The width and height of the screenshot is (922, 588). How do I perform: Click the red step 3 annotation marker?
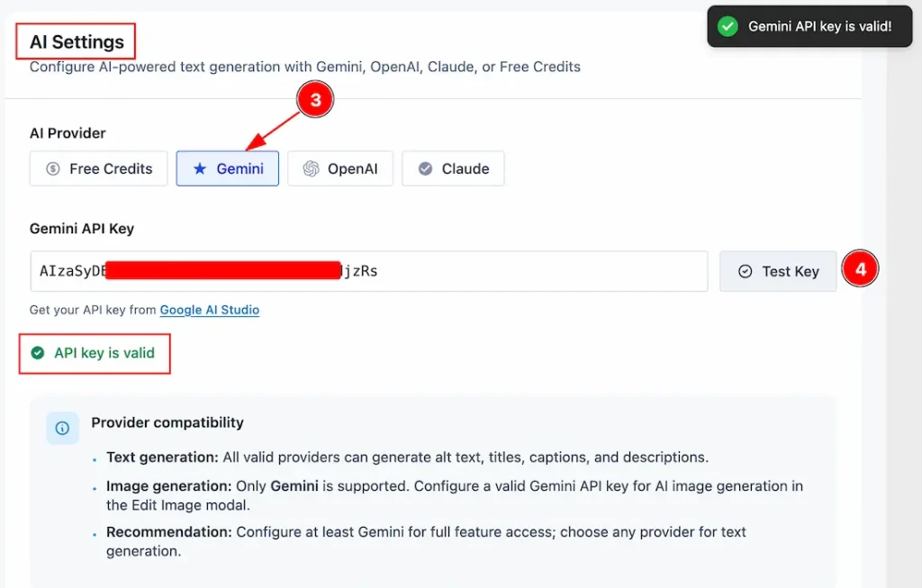315,99
